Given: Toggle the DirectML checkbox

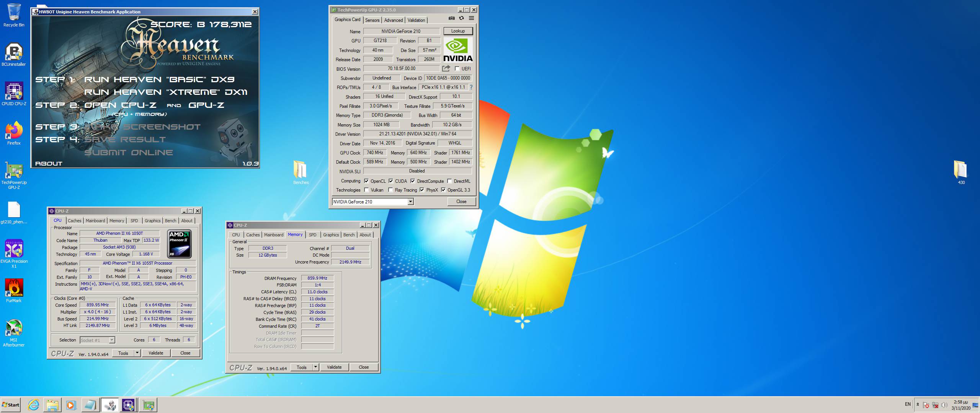Looking at the screenshot, I should pos(449,181).
